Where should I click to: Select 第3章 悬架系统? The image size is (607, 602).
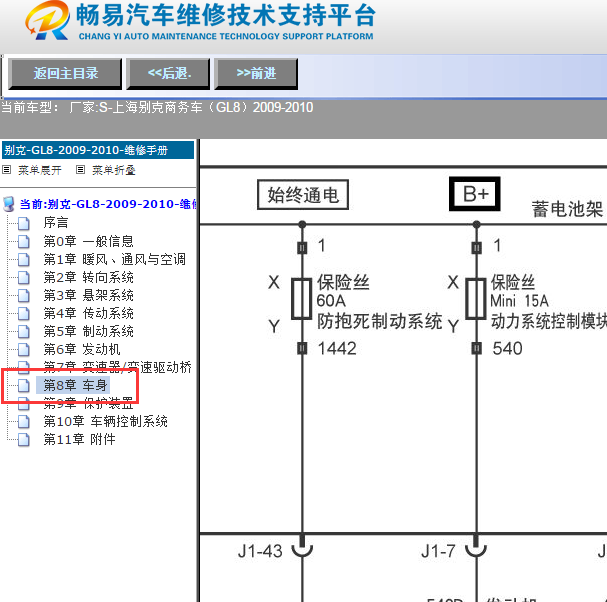coord(88,295)
